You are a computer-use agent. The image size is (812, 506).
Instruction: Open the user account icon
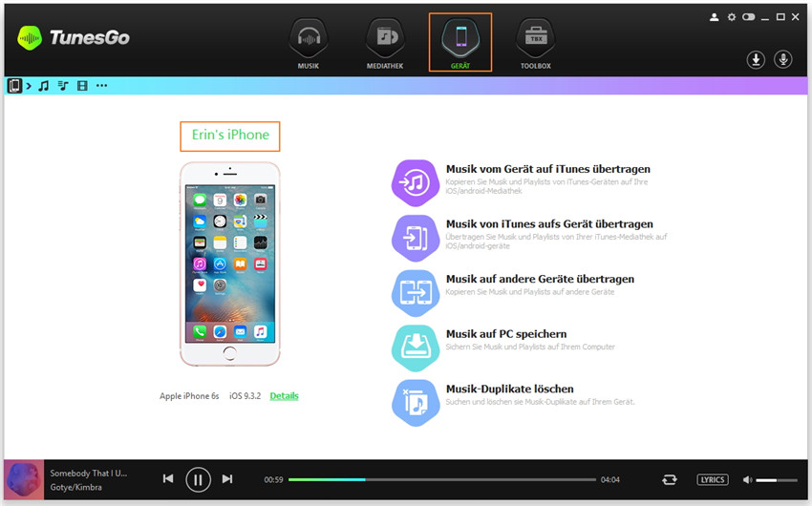(x=715, y=17)
